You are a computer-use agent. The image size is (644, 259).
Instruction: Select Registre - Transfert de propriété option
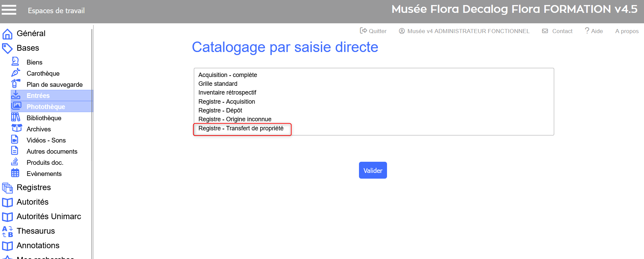point(241,128)
